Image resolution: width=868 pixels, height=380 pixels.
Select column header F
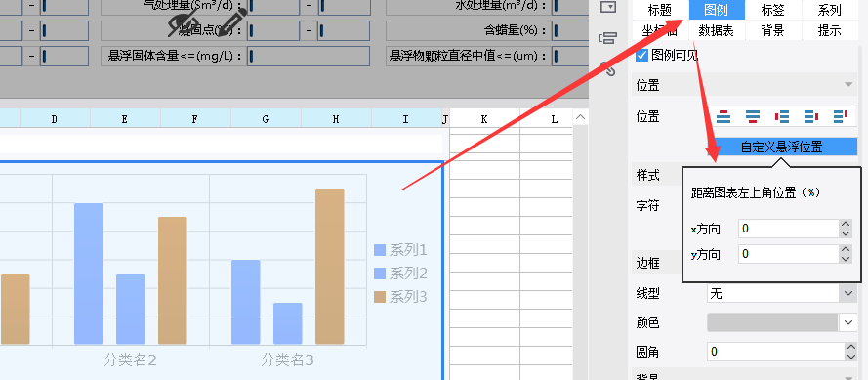click(195, 118)
